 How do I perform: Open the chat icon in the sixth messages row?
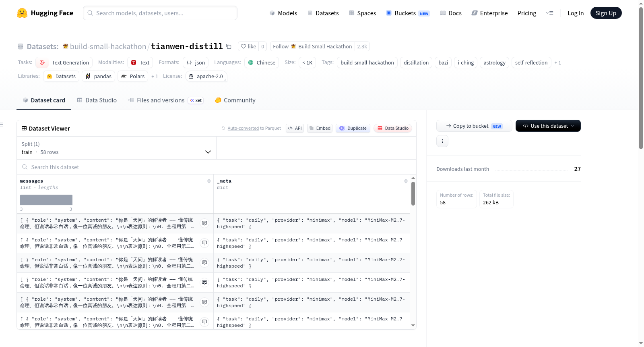tap(204, 322)
